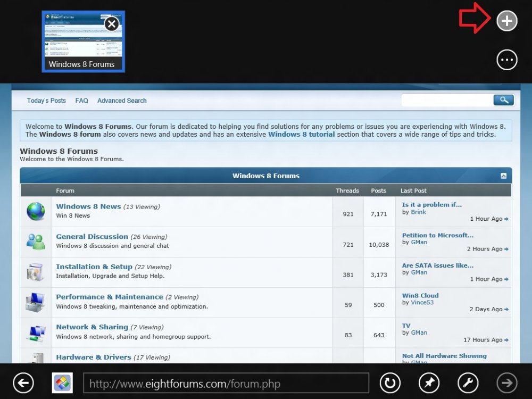532x399 pixels.
Task: Open the tab menu ellipsis button
Action: click(x=506, y=60)
